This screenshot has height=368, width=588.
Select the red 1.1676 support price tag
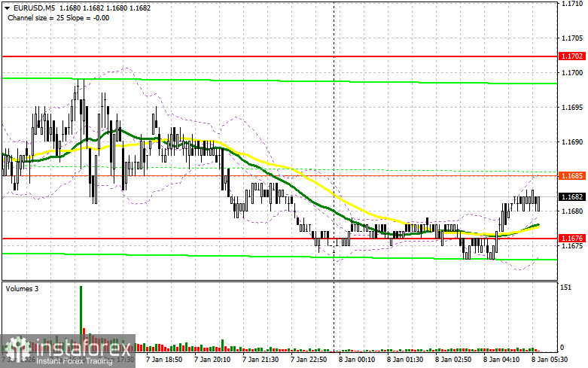[571, 238]
